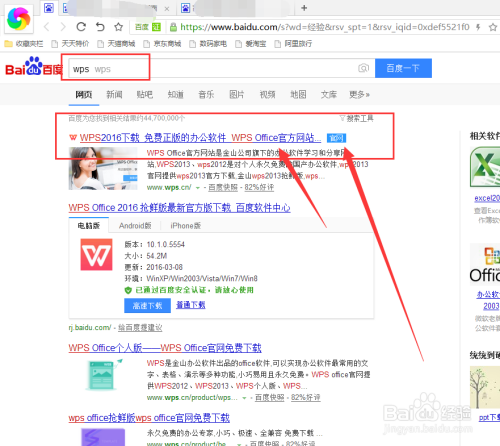The height and width of the screenshot is (446, 500).
Task: Close the second browser tab
Action: (x=167, y=9)
